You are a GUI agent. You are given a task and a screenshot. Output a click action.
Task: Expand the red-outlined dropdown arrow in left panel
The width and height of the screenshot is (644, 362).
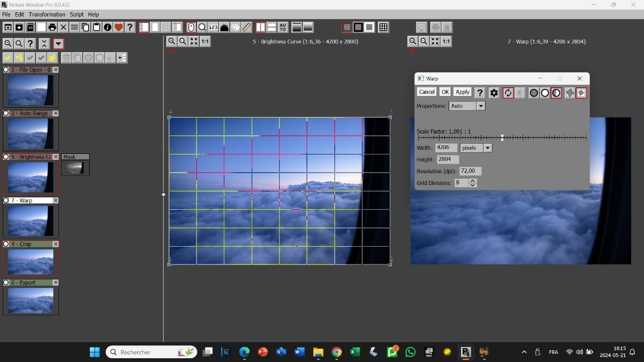(58, 44)
